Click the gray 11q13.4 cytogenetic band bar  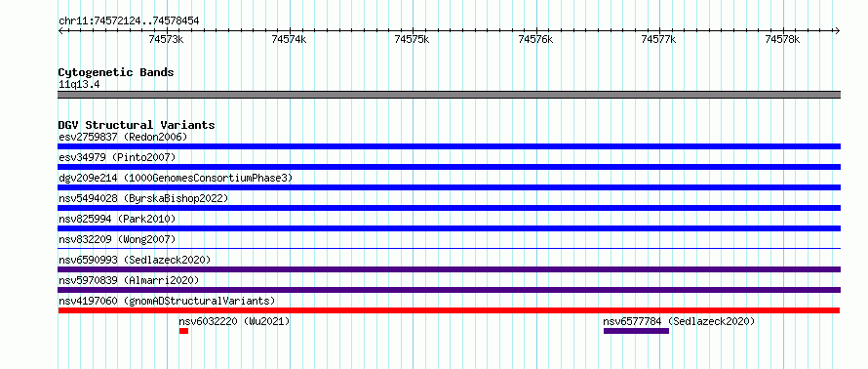point(449,95)
